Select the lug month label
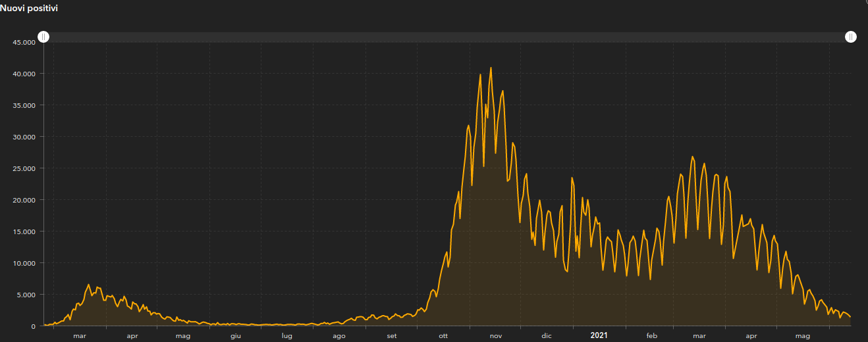 [x=287, y=336]
